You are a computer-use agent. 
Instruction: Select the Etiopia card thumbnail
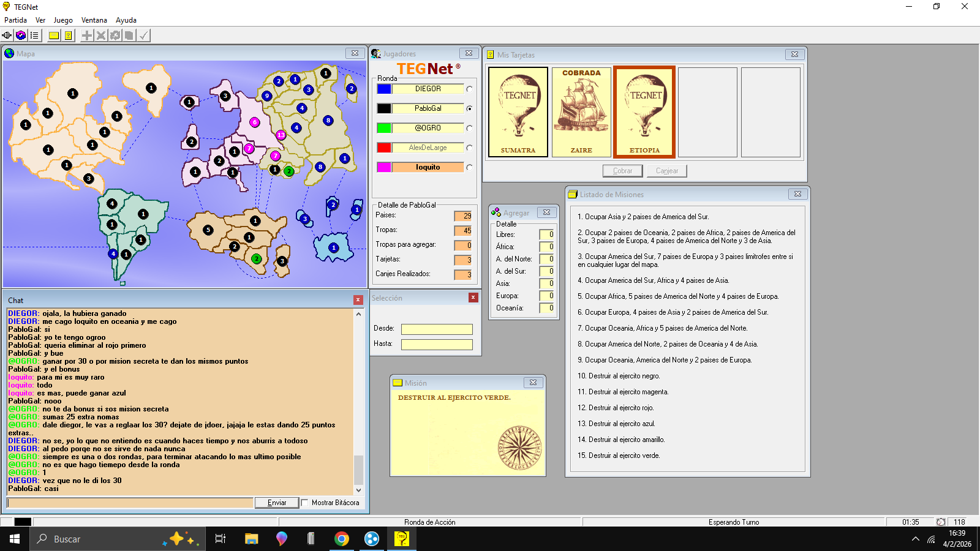click(x=644, y=112)
